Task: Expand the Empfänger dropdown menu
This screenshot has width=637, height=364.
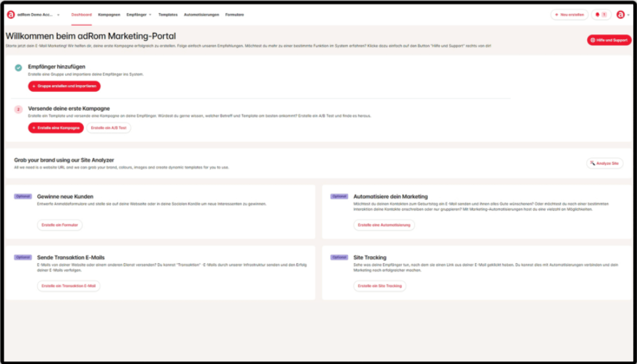Action: (139, 14)
